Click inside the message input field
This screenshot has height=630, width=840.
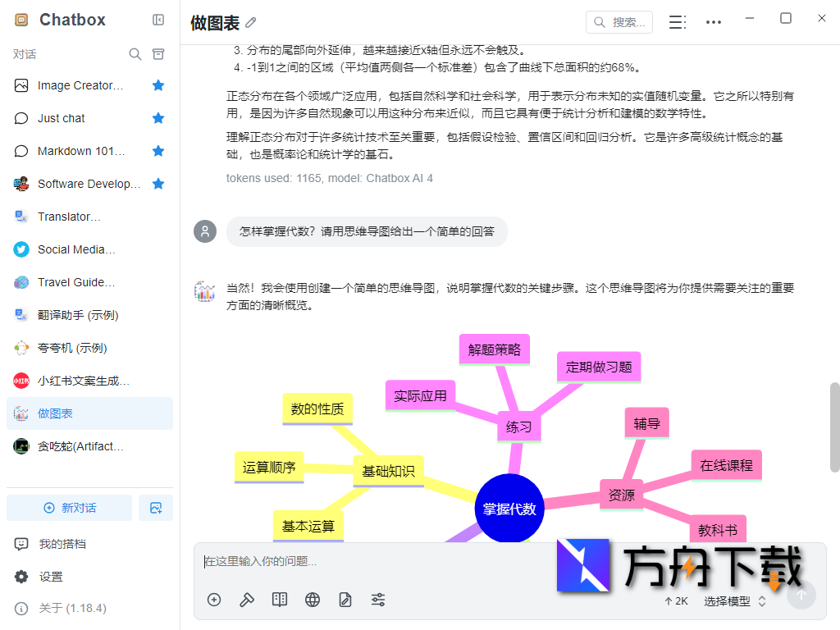point(410,560)
